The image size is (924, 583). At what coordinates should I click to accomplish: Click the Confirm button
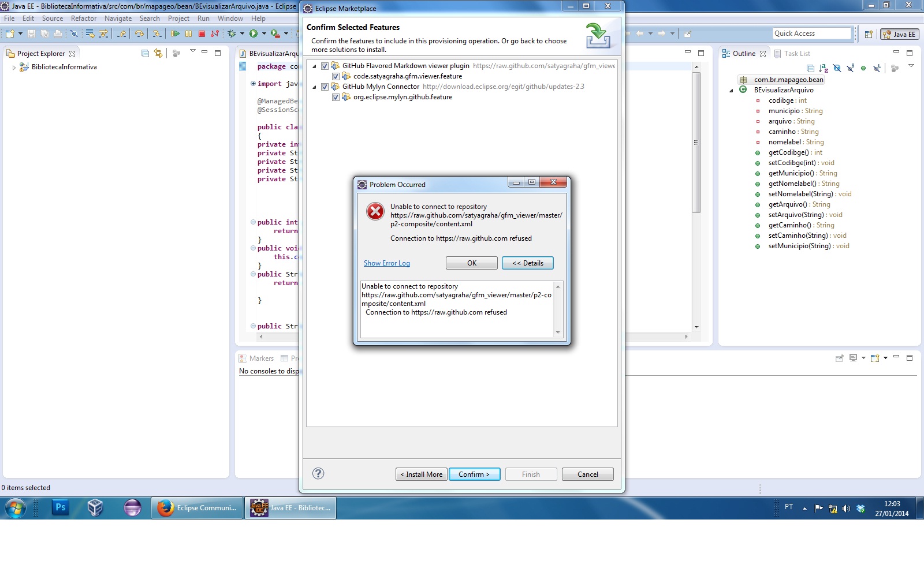pos(475,474)
